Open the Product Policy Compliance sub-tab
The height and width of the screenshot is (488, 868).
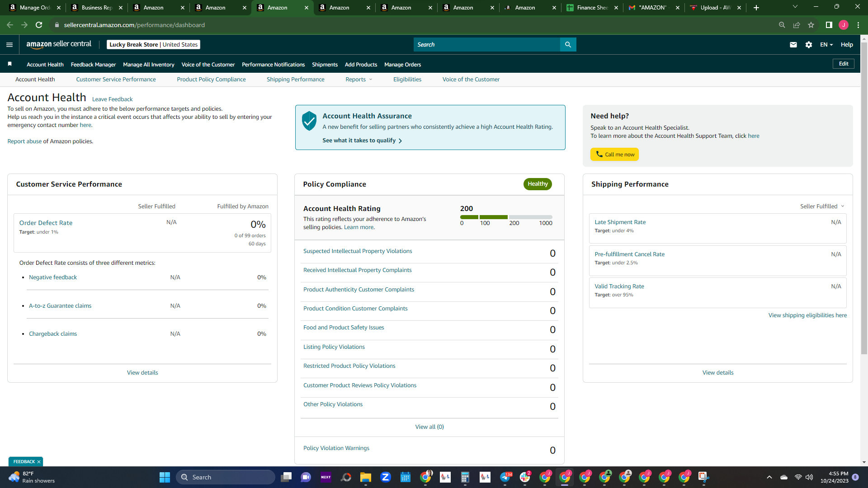[211, 80]
